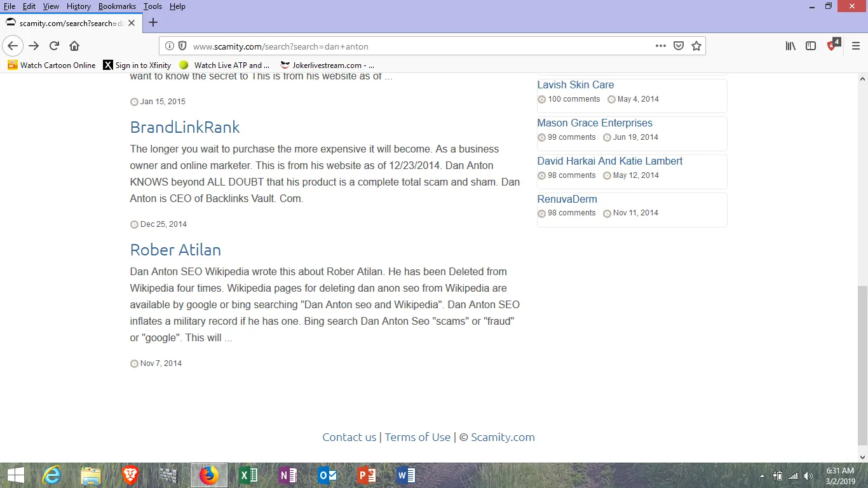Click the Jan 15, 2015 date
Viewport: 868px width, 488px height.
[163, 102]
